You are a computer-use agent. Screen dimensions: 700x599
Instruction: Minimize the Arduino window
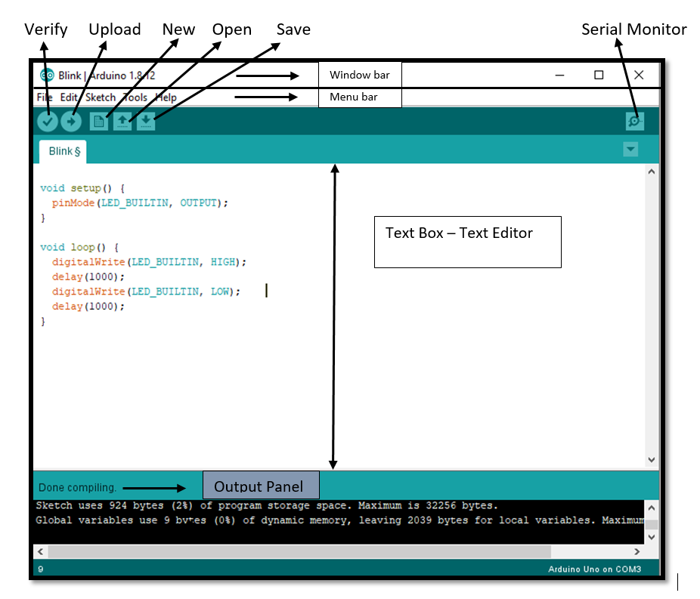coord(559,76)
